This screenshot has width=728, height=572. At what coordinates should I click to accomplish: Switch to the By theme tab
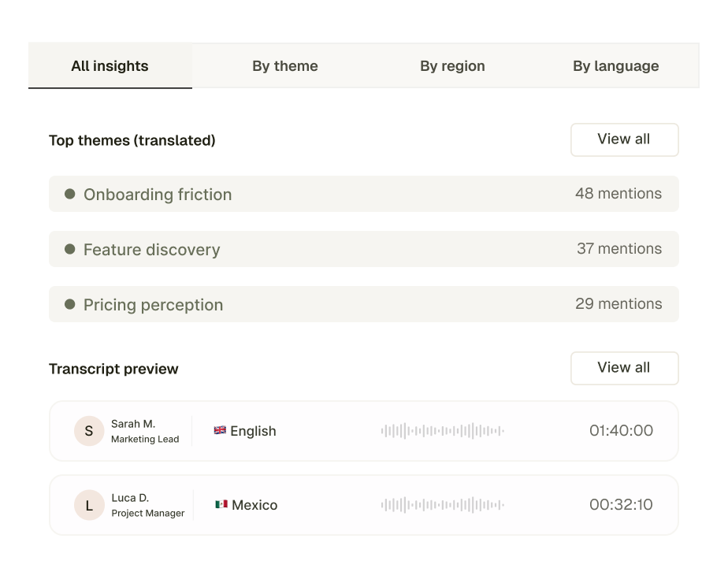(x=285, y=65)
